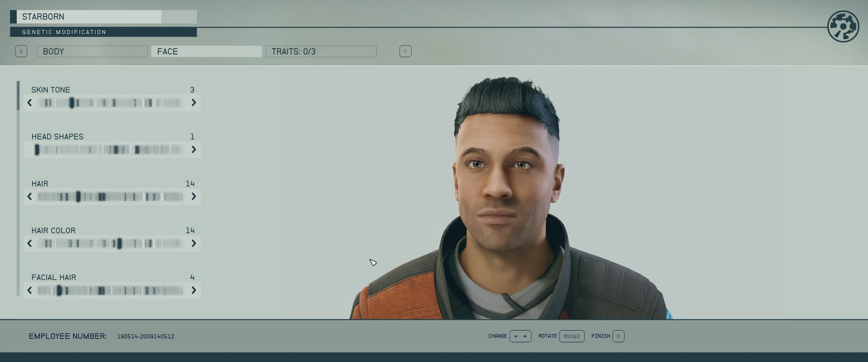Click the ROTATE MOUSE2 key hint

[x=571, y=336]
